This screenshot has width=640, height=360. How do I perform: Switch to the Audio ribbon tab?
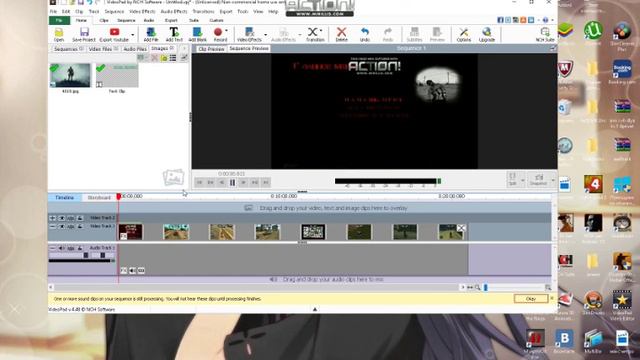[x=149, y=20]
